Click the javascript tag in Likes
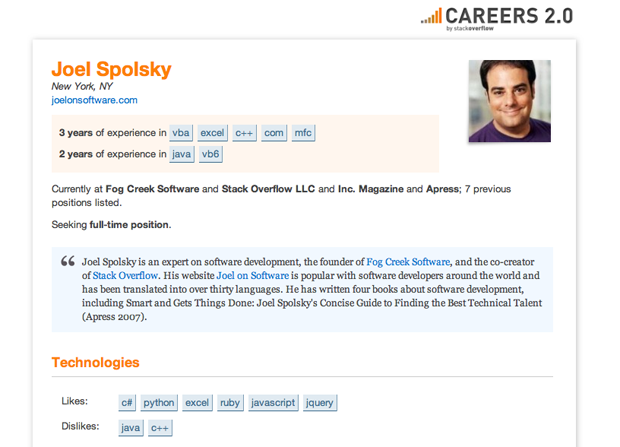 pos(273,403)
